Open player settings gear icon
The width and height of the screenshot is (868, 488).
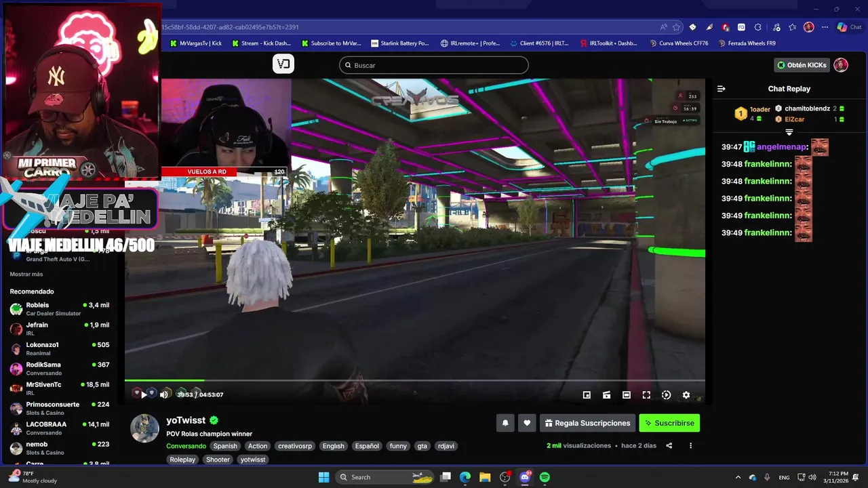[686, 395]
